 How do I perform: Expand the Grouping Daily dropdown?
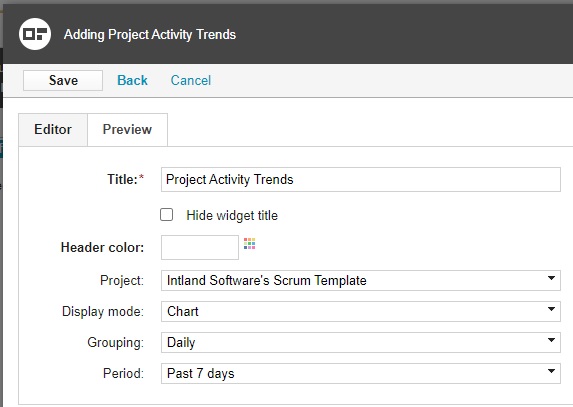coord(361,343)
